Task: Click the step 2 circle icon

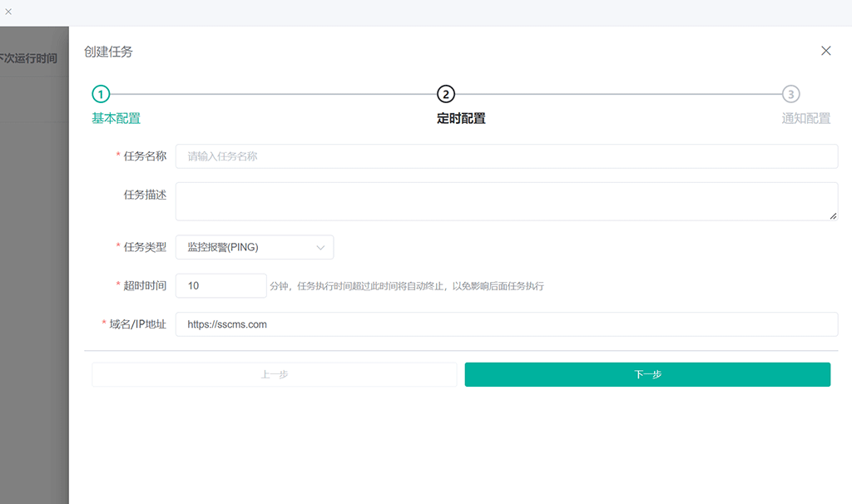Action: (x=446, y=94)
